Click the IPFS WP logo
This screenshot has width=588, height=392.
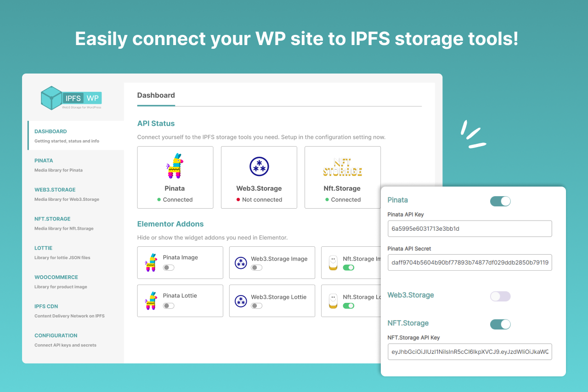click(x=71, y=98)
